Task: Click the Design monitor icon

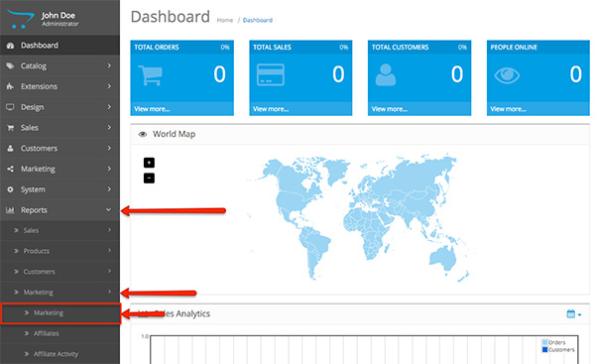Action: coord(10,107)
